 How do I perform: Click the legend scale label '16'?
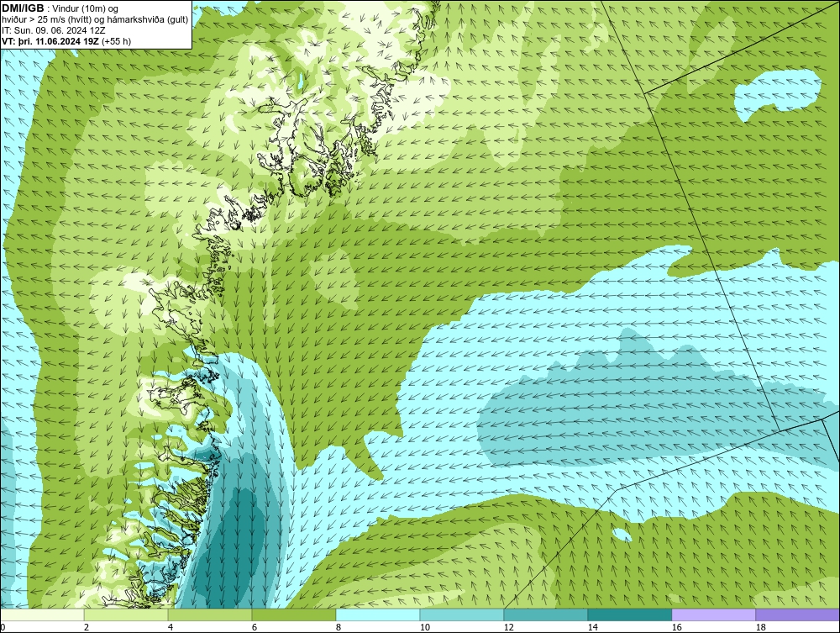click(676, 627)
